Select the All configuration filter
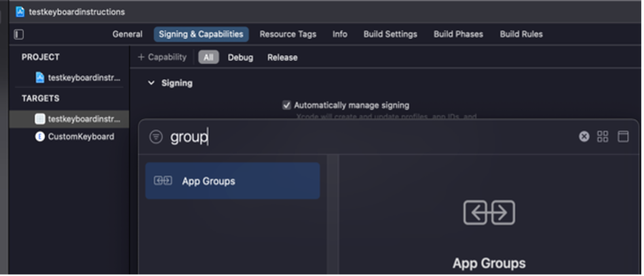This screenshot has width=644, height=276. pos(208,58)
